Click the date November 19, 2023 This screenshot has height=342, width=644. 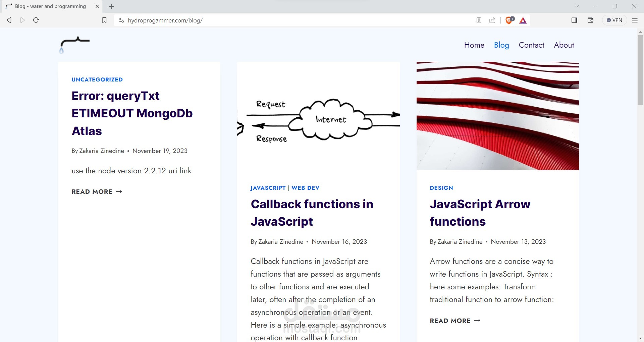click(160, 151)
